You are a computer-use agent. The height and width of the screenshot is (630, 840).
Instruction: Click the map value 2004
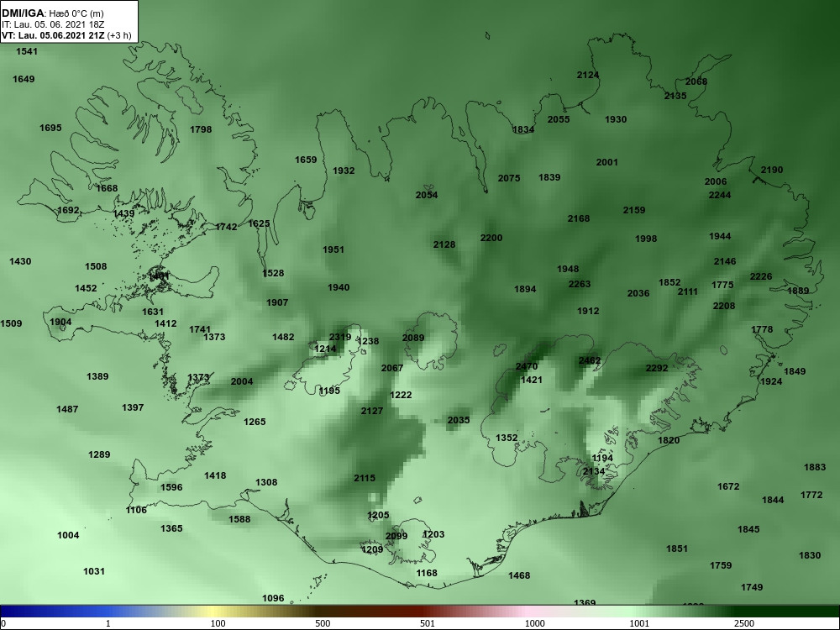(242, 381)
